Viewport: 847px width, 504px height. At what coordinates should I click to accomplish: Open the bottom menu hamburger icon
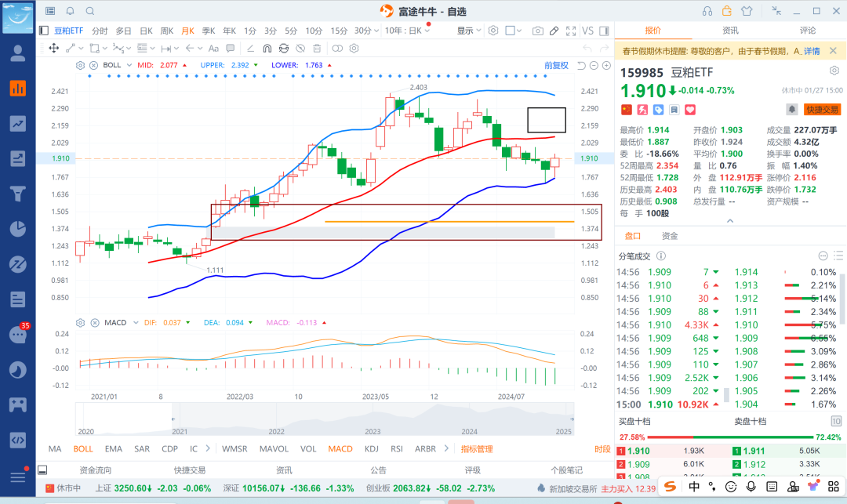18,477
